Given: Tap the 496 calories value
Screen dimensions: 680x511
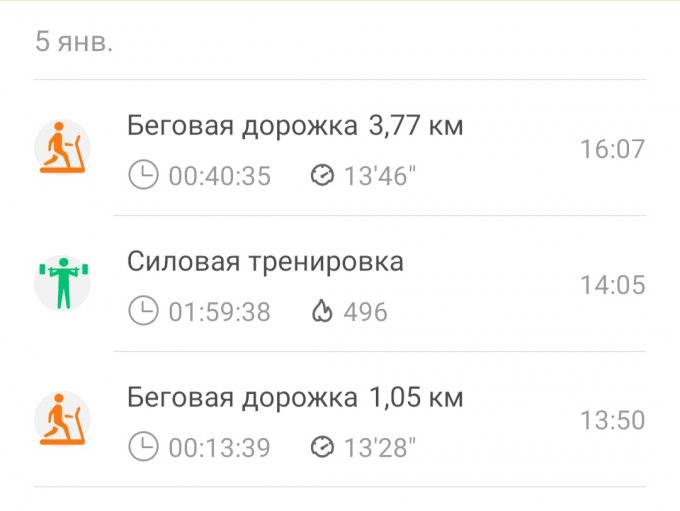Looking at the screenshot, I should point(365,312).
